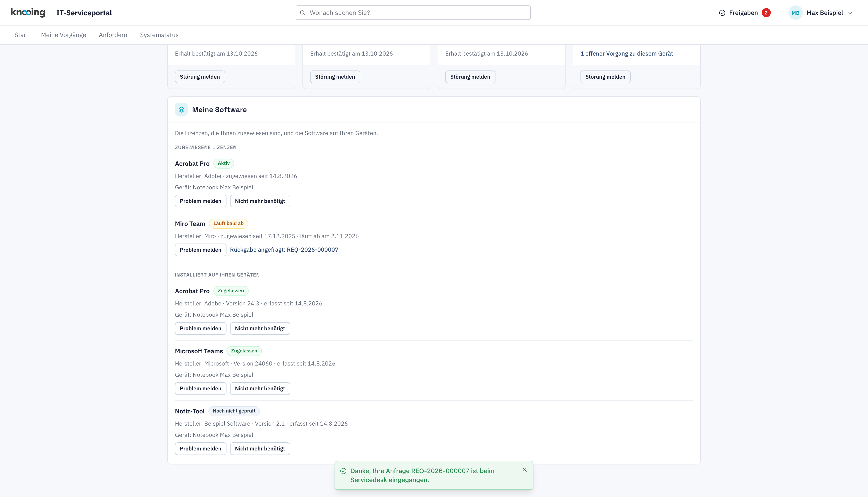This screenshot has width=868, height=497.
Task: Expand the Max Beispiel user menu chevron
Action: click(850, 13)
